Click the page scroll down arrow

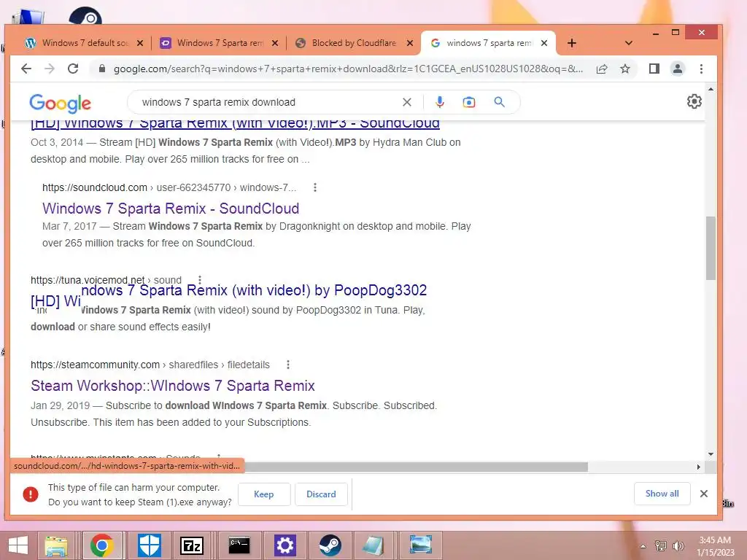tap(711, 454)
